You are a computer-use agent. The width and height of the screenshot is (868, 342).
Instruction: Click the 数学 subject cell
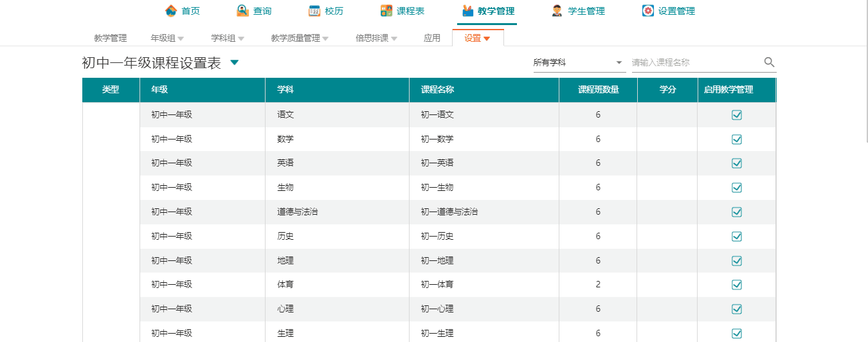pos(337,139)
